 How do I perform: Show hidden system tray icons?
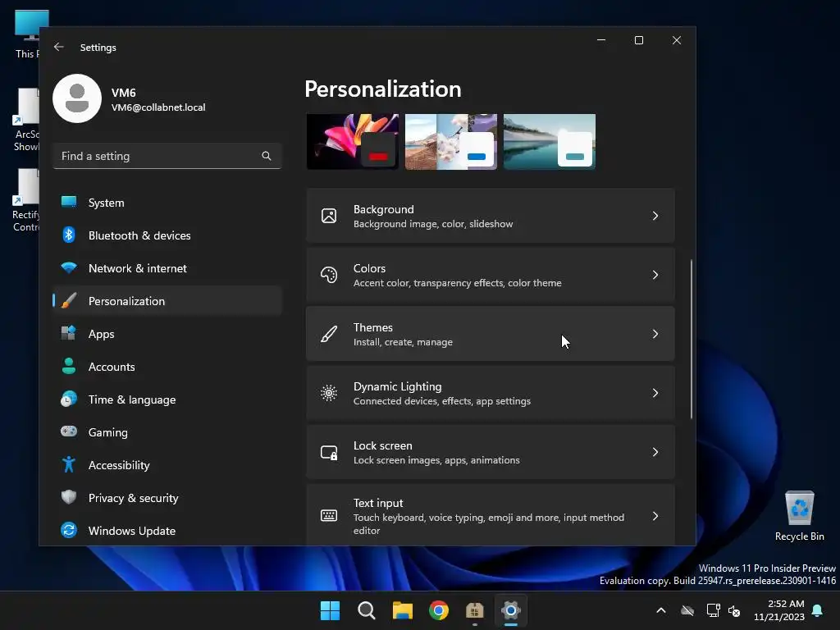tap(661, 610)
